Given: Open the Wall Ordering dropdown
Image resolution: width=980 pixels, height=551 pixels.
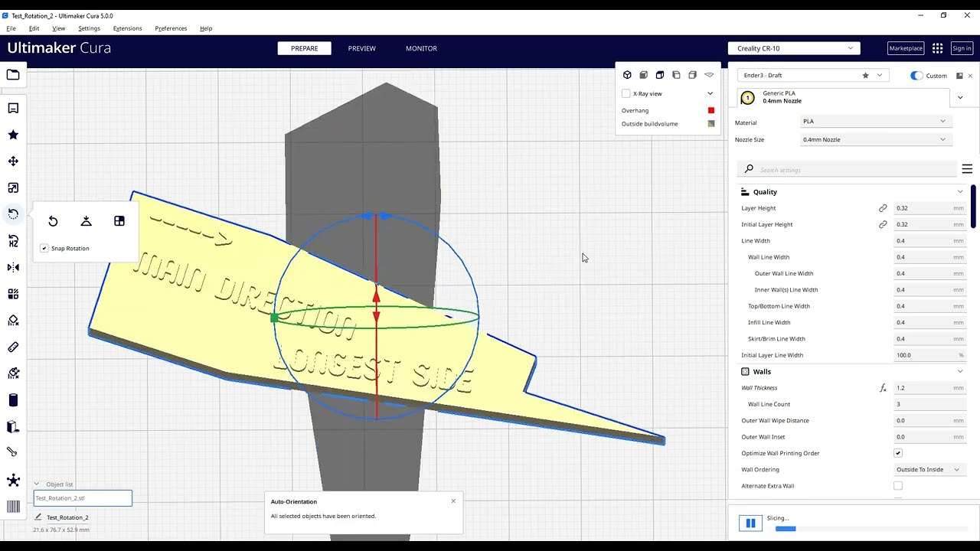Looking at the screenshot, I should 929,470.
